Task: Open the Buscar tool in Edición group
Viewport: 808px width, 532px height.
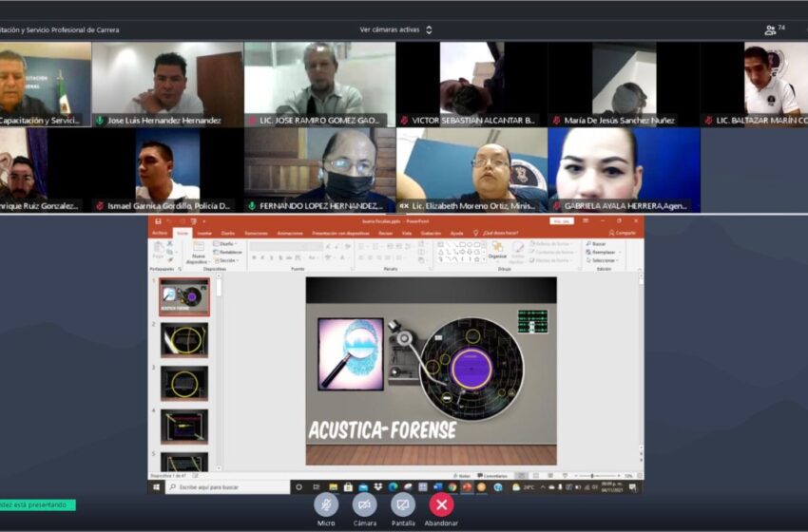Action: 597,243
